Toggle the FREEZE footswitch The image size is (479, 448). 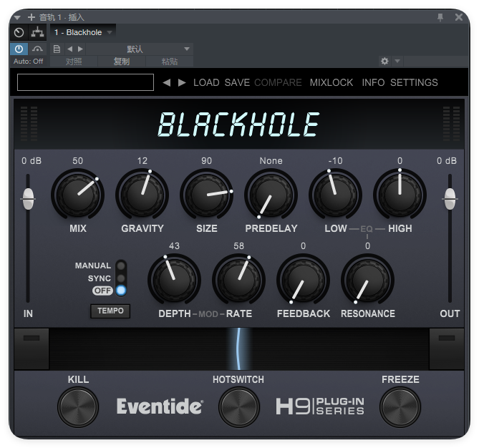[x=400, y=407]
